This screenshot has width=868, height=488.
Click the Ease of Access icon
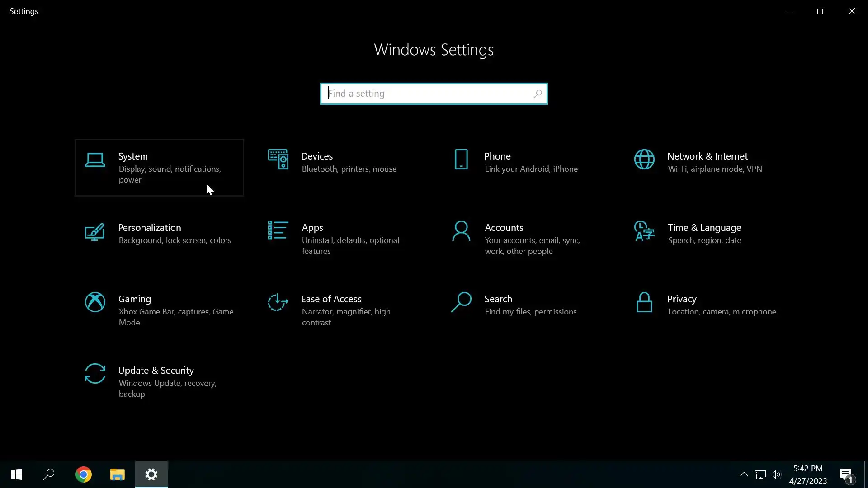[x=278, y=302]
